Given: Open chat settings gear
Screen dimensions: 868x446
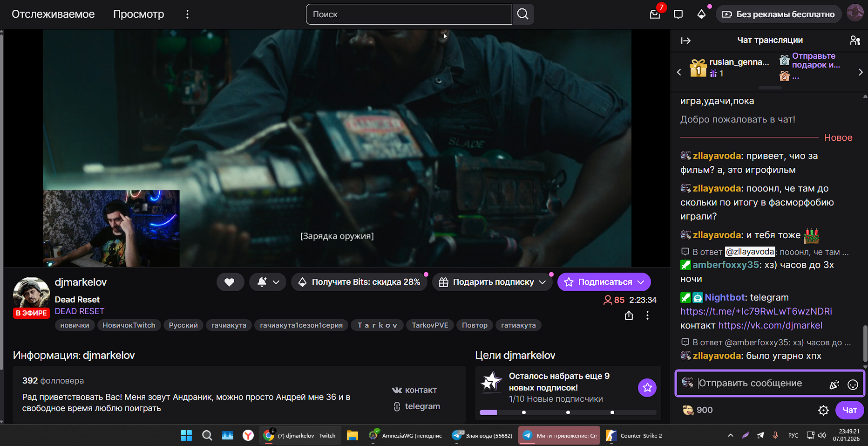Looking at the screenshot, I should (x=823, y=410).
